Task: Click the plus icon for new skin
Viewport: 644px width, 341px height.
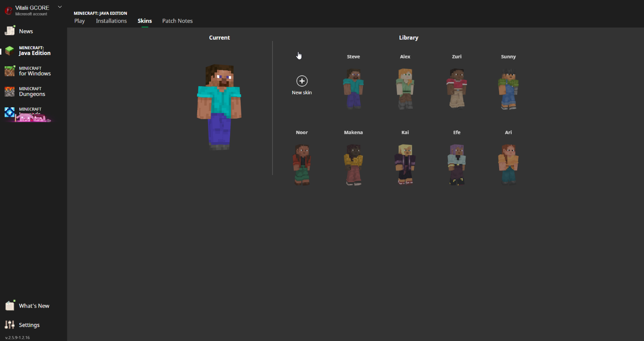Action: 302,81
